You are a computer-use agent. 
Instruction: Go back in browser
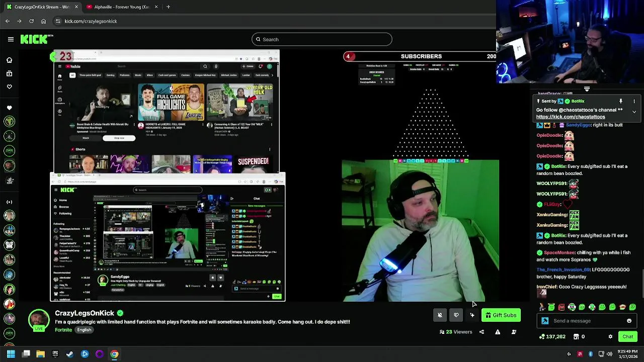pyautogui.click(x=8, y=21)
